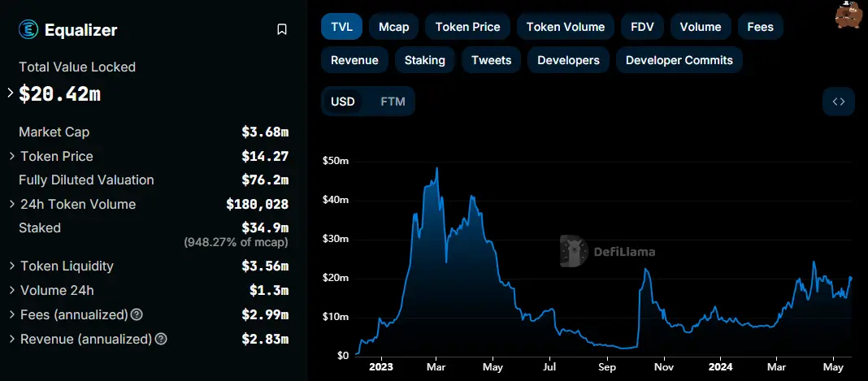Screen dimensions: 868x381
Task: Click the $20.42m TVL value
Action: tap(60, 93)
